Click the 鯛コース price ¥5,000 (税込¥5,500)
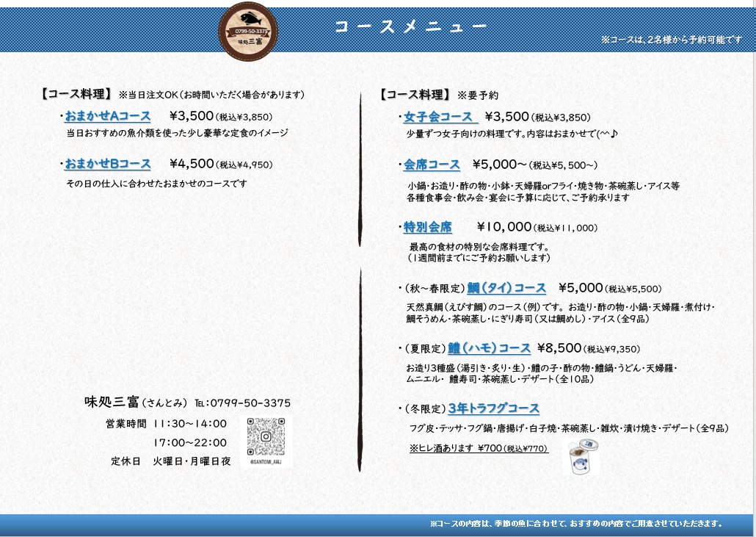The width and height of the screenshot is (756, 537). 610,288
